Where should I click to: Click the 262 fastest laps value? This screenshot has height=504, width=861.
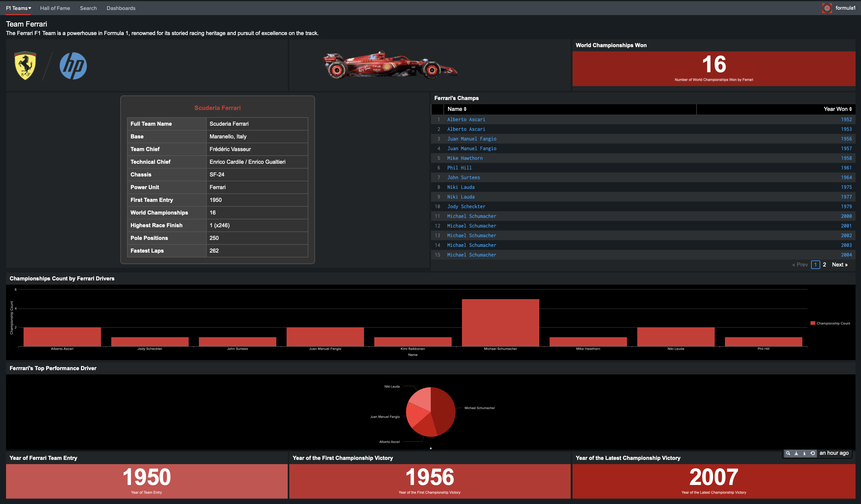pyautogui.click(x=214, y=250)
